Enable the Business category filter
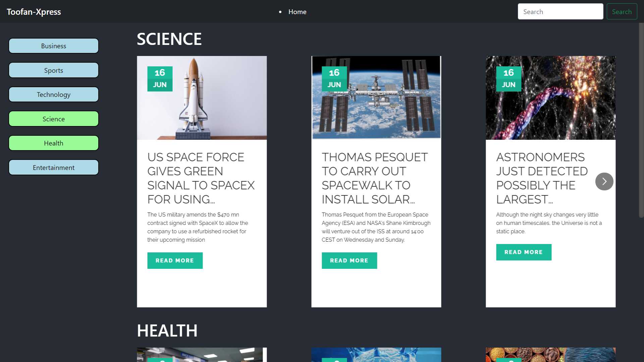The width and height of the screenshot is (644, 362). tap(54, 46)
